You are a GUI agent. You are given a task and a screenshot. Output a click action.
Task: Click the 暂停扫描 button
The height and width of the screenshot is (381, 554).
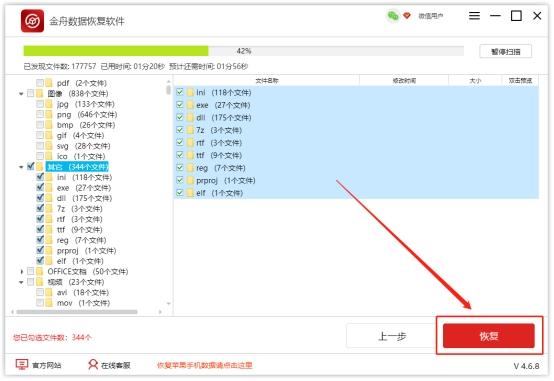[506, 52]
